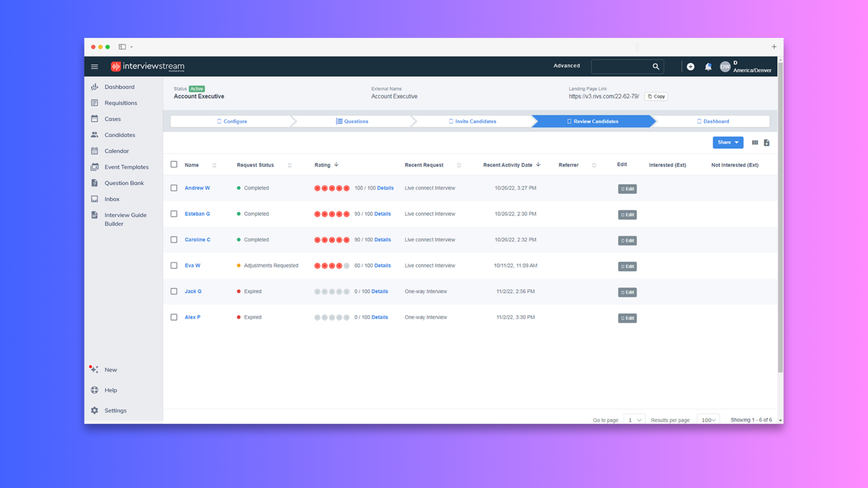Click the export document icon
This screenshot has height=488, width=868.
(x=766, y=143)
